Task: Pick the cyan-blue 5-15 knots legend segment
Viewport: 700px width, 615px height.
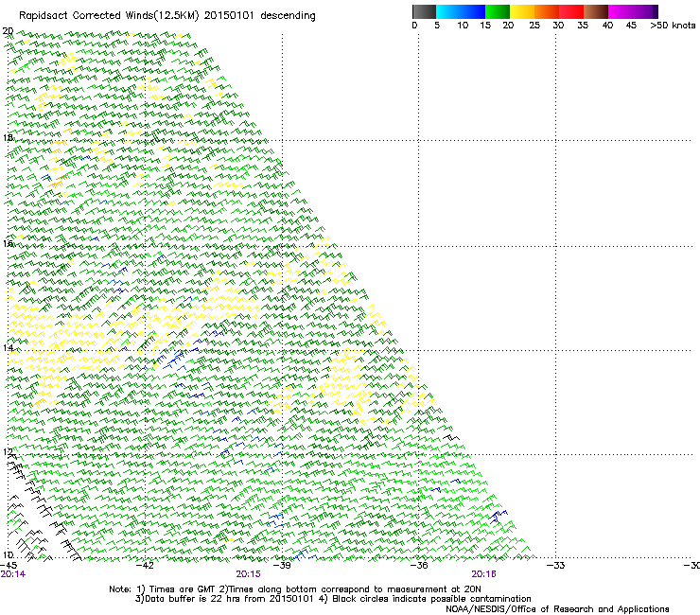Action: [461, 11]
